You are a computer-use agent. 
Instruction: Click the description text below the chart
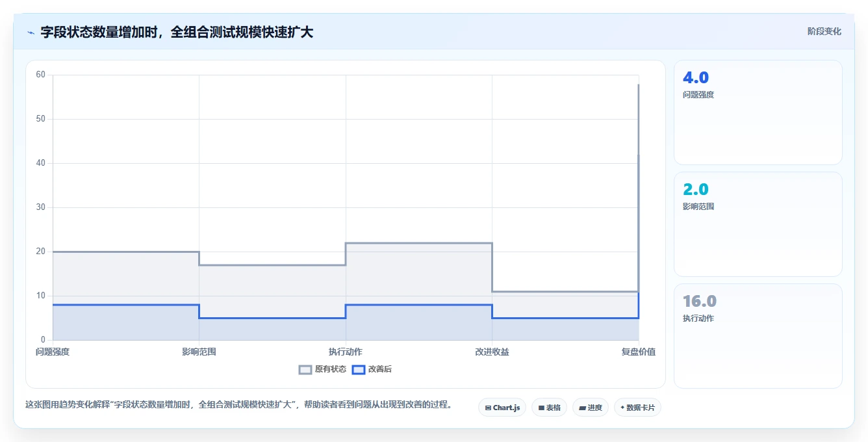[238, 404]
